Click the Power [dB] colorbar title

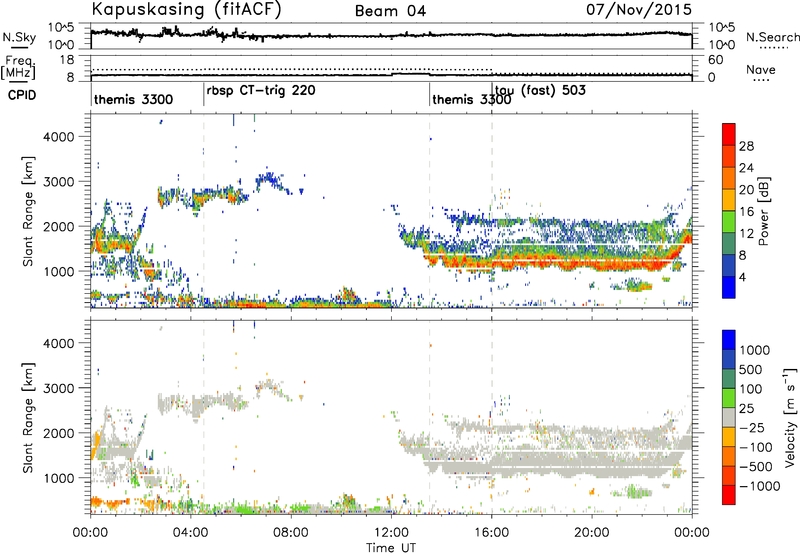coord(763,211)
